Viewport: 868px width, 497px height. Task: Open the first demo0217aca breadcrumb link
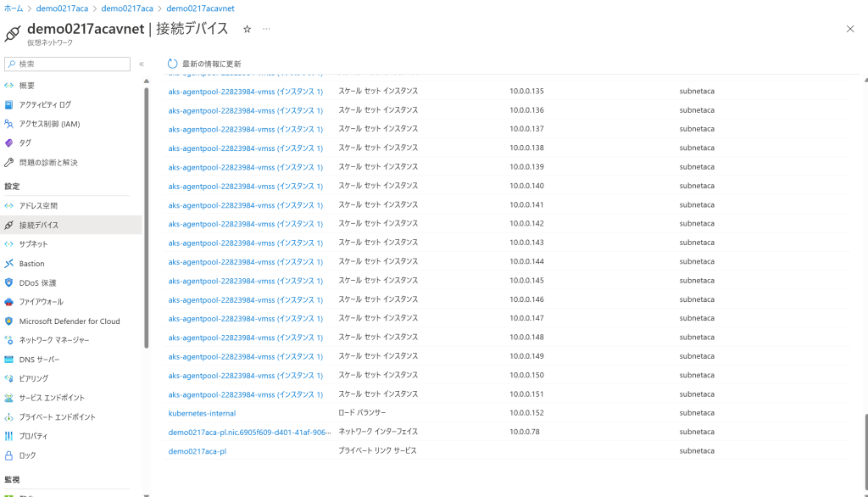tap(62, 8)
